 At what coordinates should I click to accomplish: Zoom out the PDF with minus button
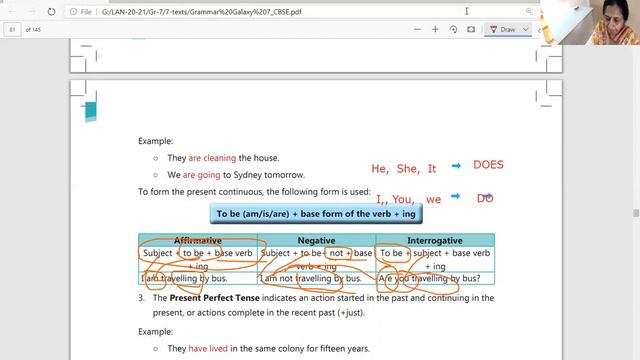(417, 29)
